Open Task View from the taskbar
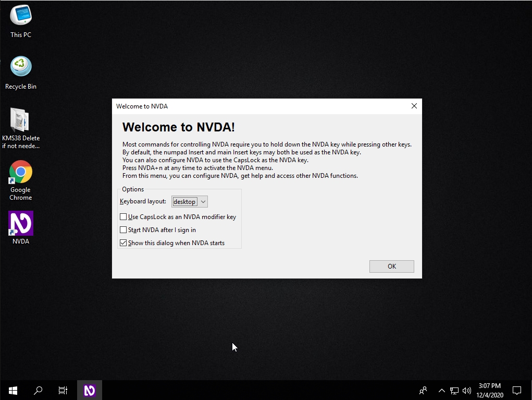 click(x=63, y=391)
